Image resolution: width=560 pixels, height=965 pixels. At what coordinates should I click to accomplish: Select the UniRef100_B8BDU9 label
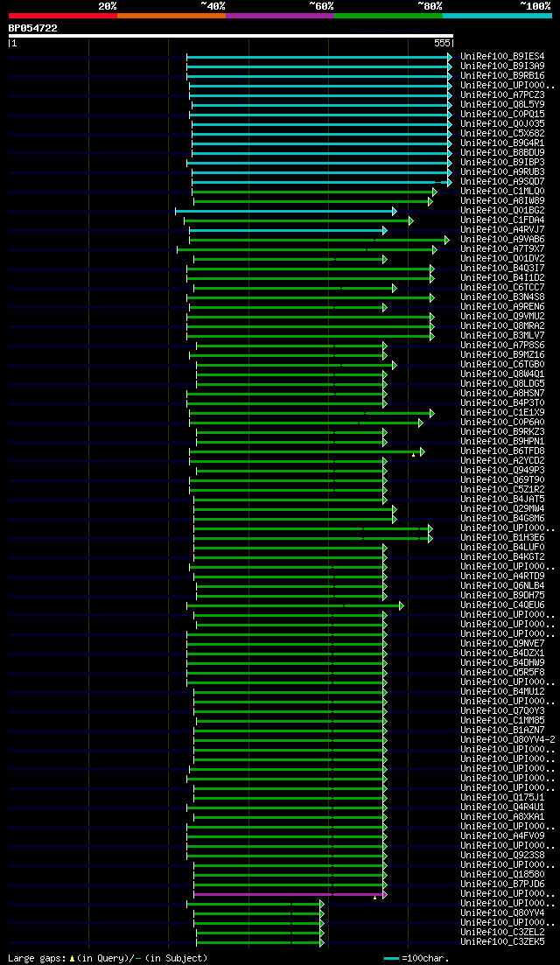[502, 152]
